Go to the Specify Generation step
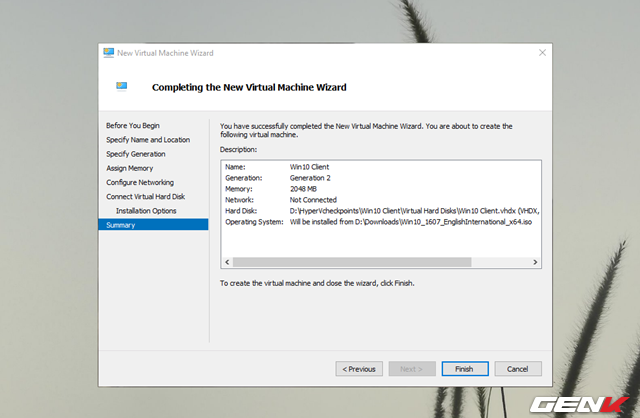Image resolution: width=640 pixels, height=418 pixels. (x=136, y=154)
